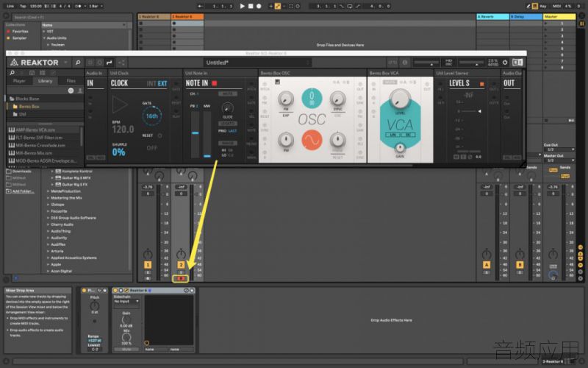Image resolution: width=588 pixels, height=368 pixels.
Task: Click the Level S orange indicator
Action: [x=482, y=84]
